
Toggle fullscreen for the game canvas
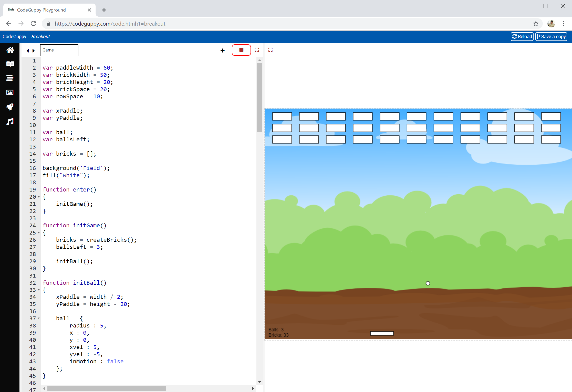(271, 50)
